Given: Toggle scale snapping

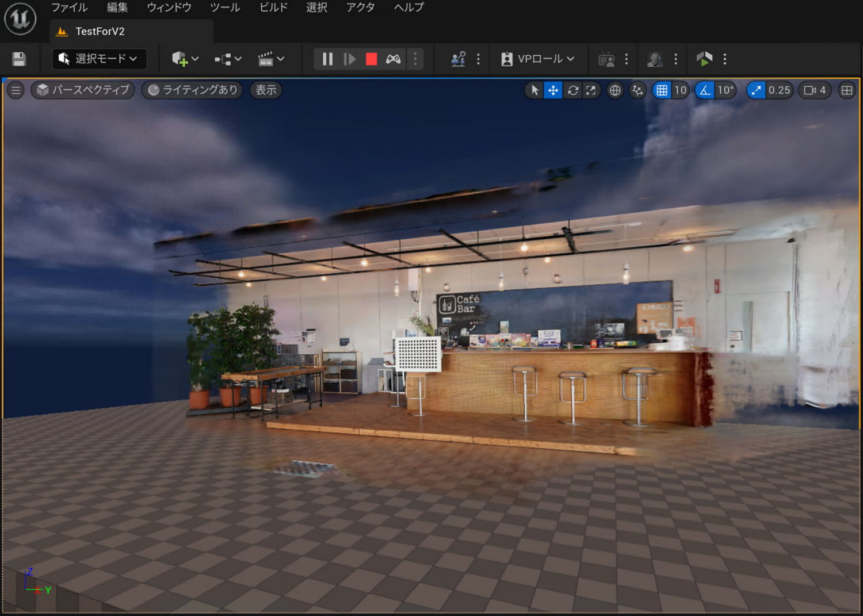Looking at the screenshot, I should (x=756, y=90).
